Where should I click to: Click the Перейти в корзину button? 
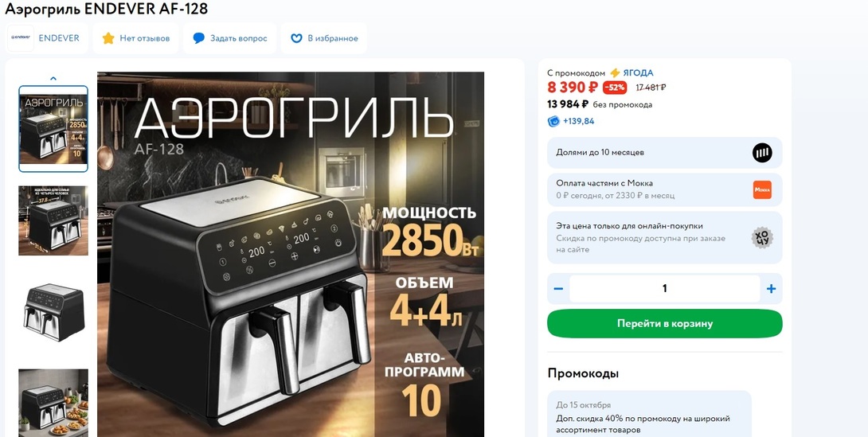tap(665, 324)
